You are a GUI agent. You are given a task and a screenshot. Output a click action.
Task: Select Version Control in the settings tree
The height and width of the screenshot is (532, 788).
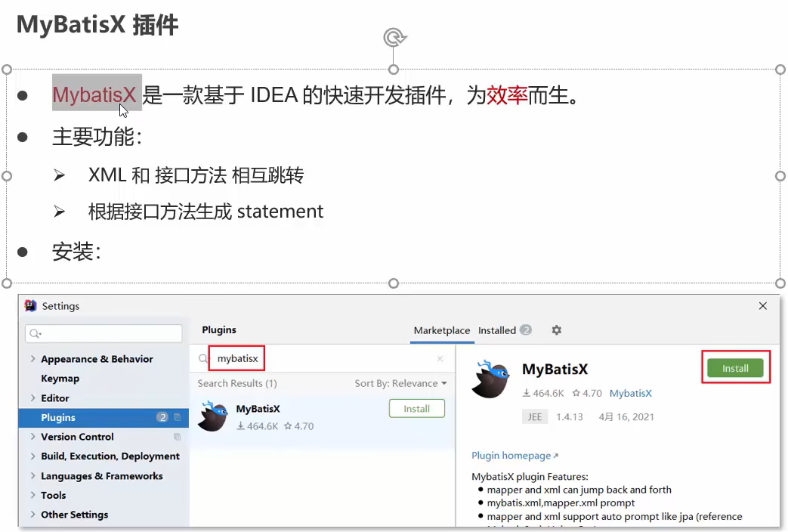click(77, 437)
